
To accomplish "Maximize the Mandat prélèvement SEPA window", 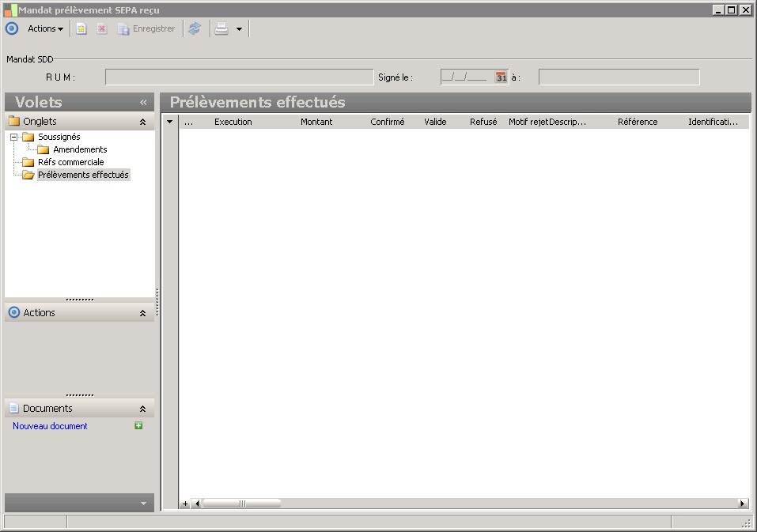I will pos(732,9).
